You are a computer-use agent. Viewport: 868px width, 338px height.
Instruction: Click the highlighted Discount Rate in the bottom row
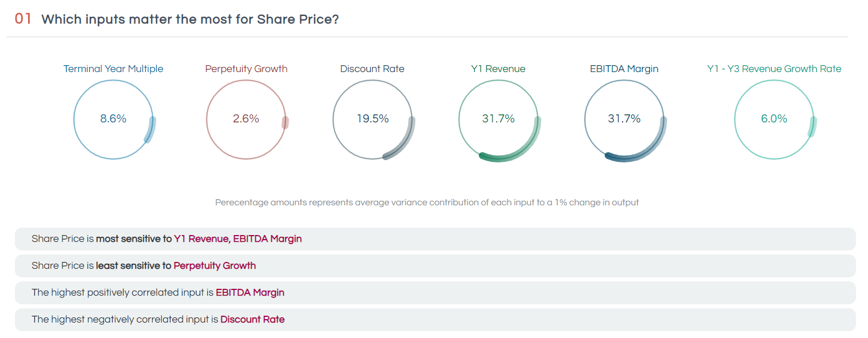(252, 320)
